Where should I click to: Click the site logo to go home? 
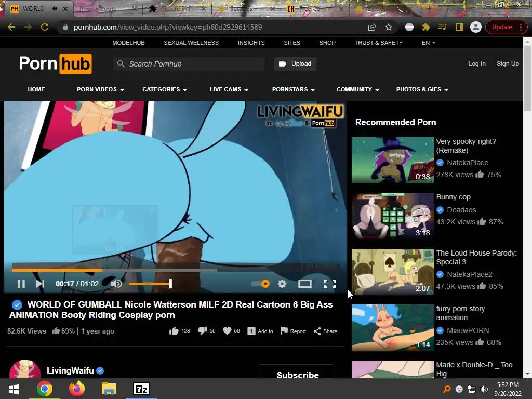pos(55,63)
